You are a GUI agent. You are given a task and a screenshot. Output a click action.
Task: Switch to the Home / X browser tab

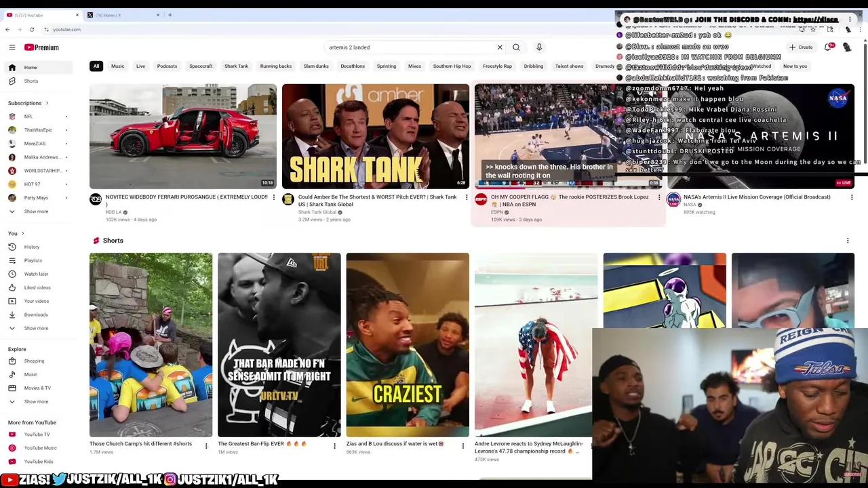coord(122,15)
